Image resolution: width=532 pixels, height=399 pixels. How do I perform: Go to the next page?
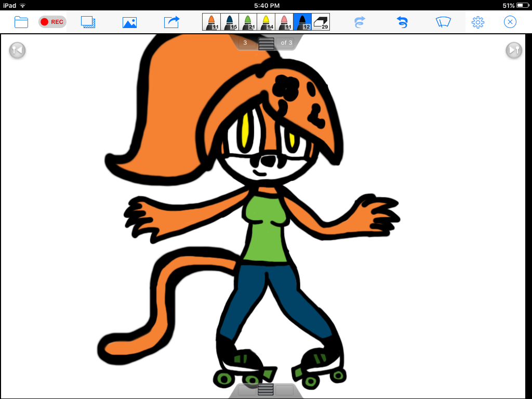click(514, 50)
